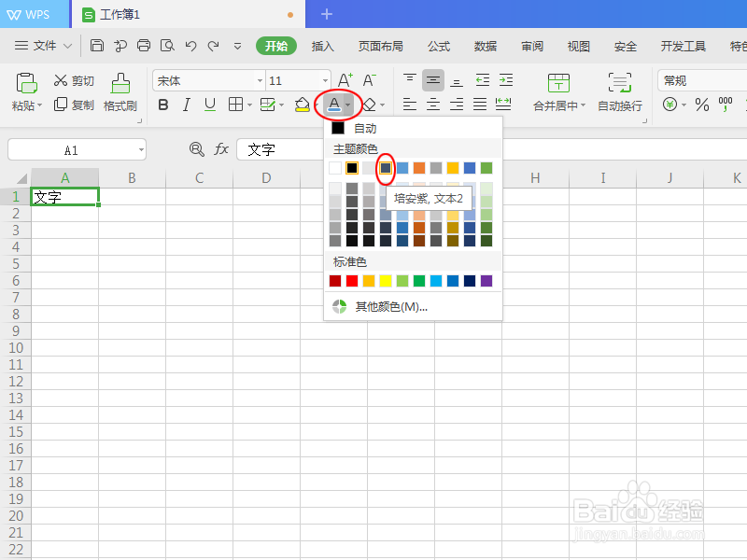The height and width of the screenshot is (560, 747).
Task: Open Print Preview icon
Action: tap(167, 46)
